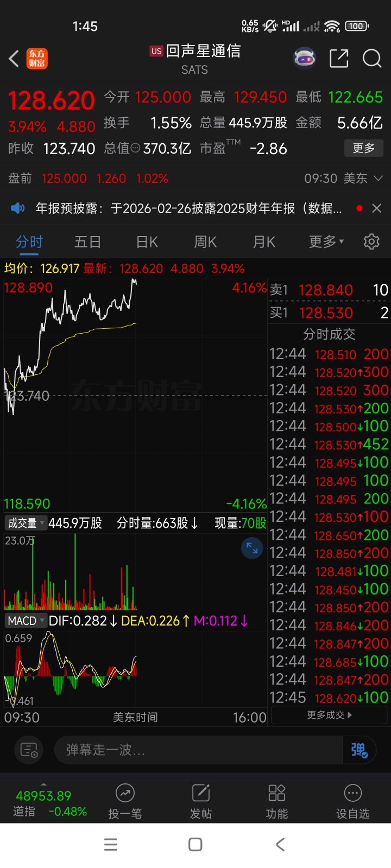Open the MACD indicator dropdown

tap(26, 621)
